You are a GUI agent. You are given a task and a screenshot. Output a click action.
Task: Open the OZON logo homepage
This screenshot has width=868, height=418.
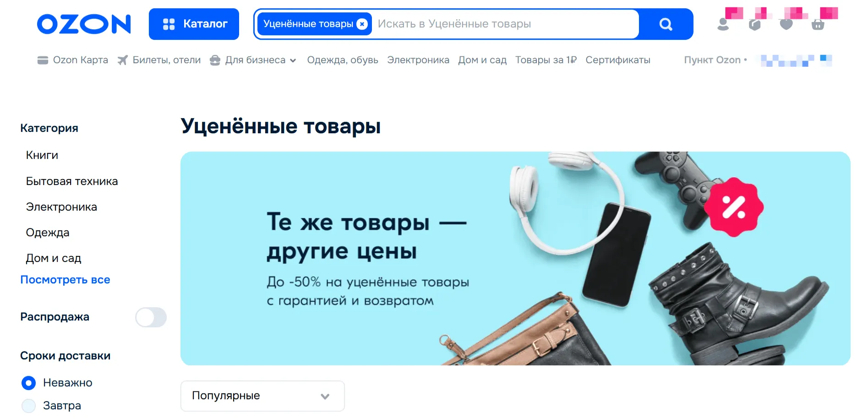[84, 24]
